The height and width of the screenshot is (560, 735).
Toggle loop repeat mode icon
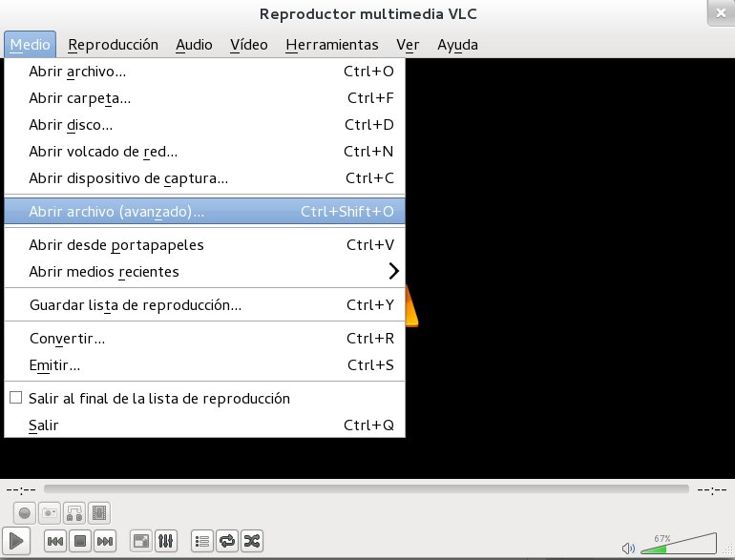coord(227,541)
